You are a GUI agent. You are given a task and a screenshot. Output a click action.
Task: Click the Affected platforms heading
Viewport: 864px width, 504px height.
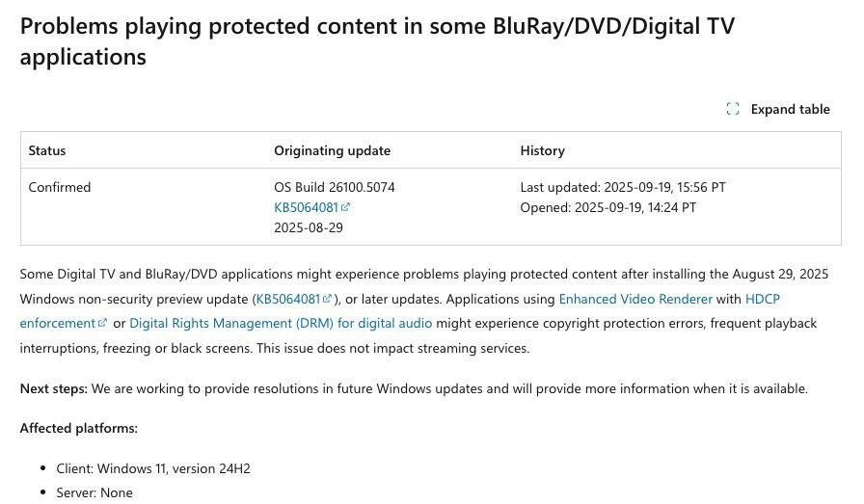(x=79, y=429)
